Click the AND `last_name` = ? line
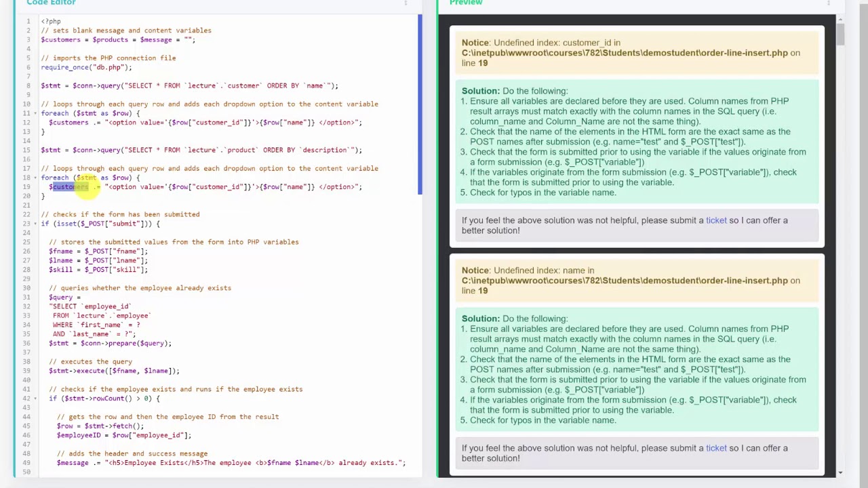Screen dimensions: 868x488 tap(94, 334)
